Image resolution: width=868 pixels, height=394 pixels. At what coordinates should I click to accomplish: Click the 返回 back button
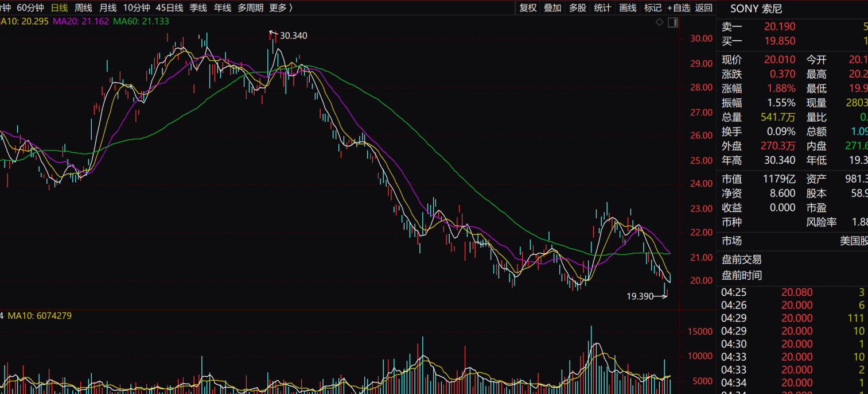(704, 7)
